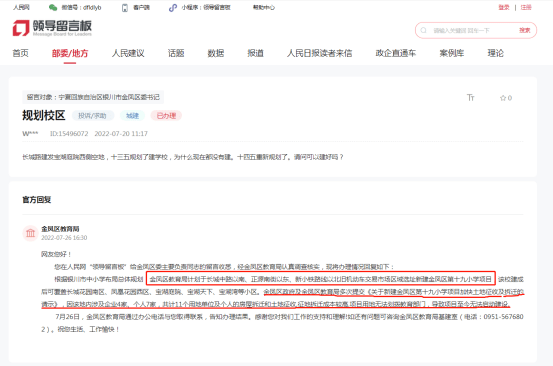Click the 留言对象 recipient label

click(x=93, y=97)
